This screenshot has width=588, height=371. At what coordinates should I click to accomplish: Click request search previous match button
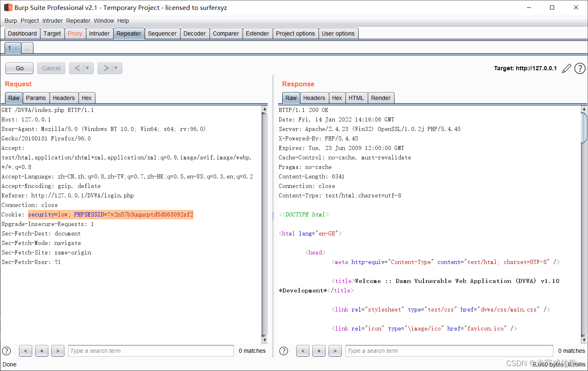point(26,351)
